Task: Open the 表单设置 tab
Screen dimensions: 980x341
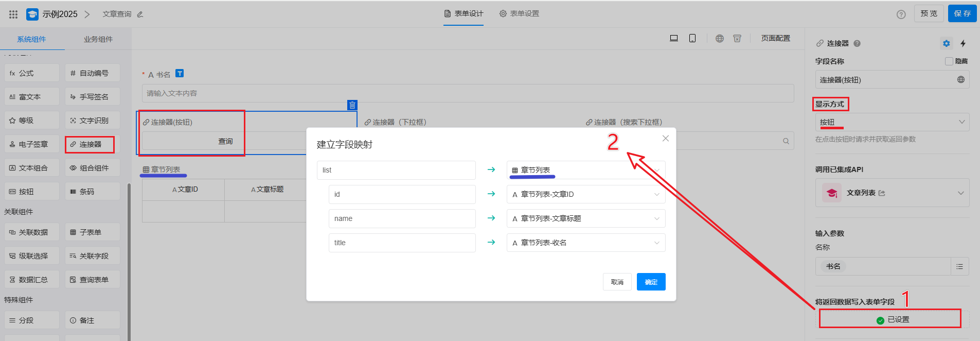Action: (520, 13)
